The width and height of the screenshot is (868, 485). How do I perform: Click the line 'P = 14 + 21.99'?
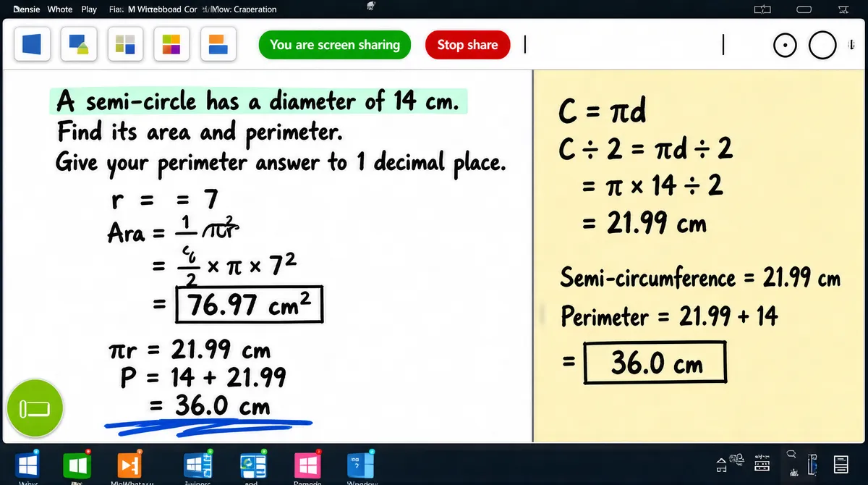tap(204, 377)
